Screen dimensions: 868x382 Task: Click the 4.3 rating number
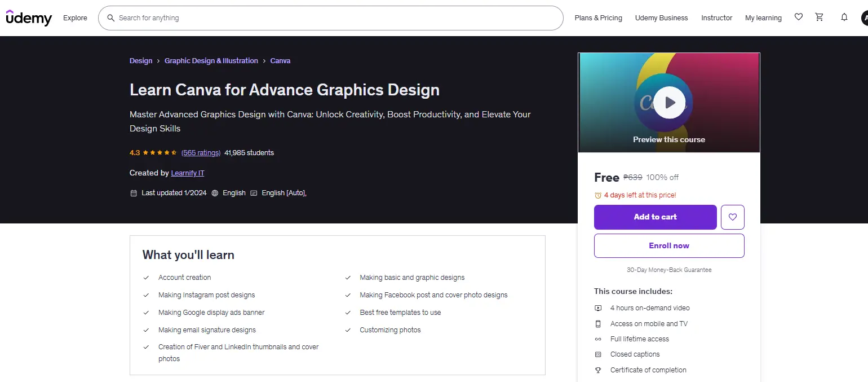point(135,153)
